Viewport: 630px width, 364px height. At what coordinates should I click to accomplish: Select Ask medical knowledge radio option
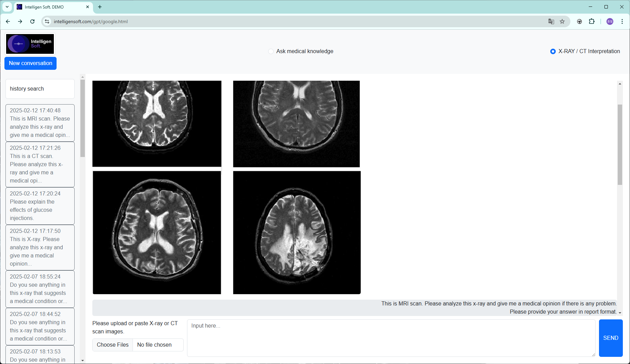(271, 51)
